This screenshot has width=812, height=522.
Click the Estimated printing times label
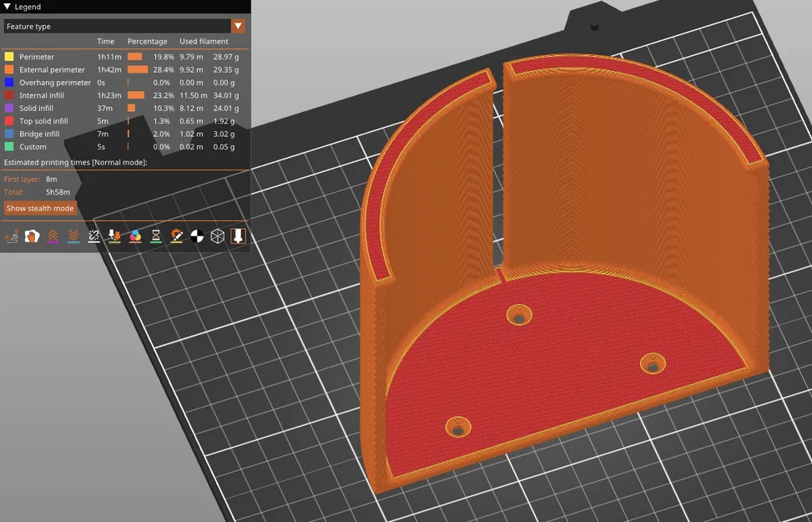coord(76,162)
